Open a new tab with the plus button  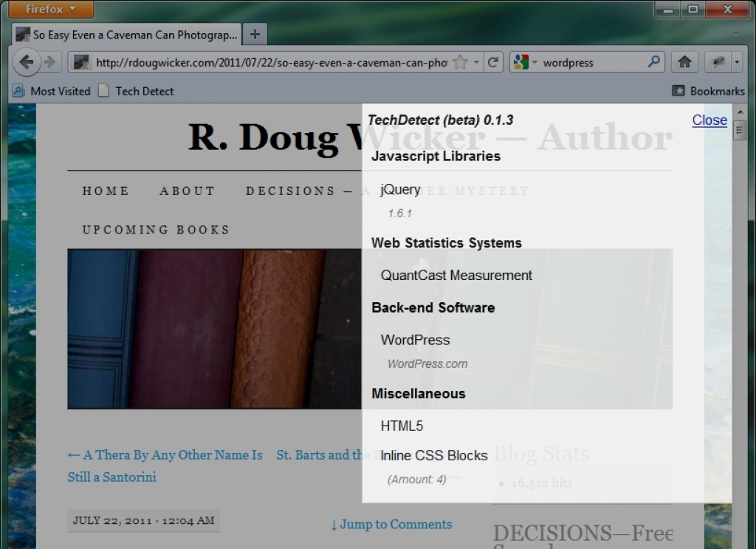[x=255, y=34]
